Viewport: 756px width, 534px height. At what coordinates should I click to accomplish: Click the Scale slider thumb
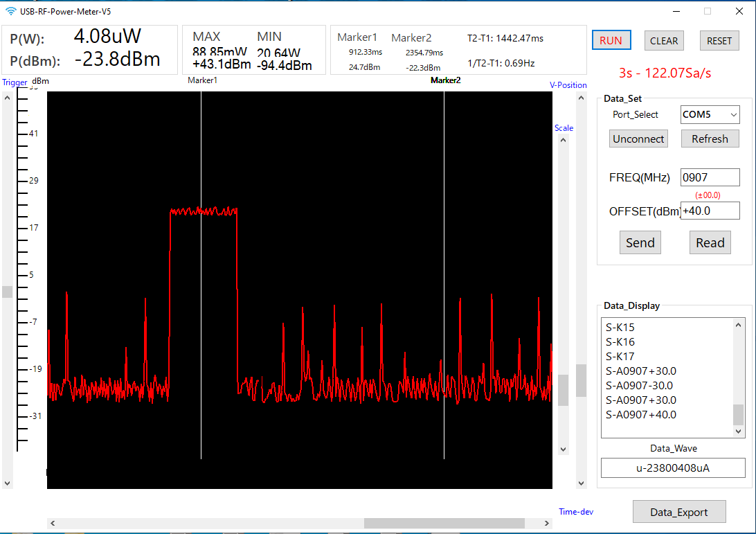(x=563, y=390)
